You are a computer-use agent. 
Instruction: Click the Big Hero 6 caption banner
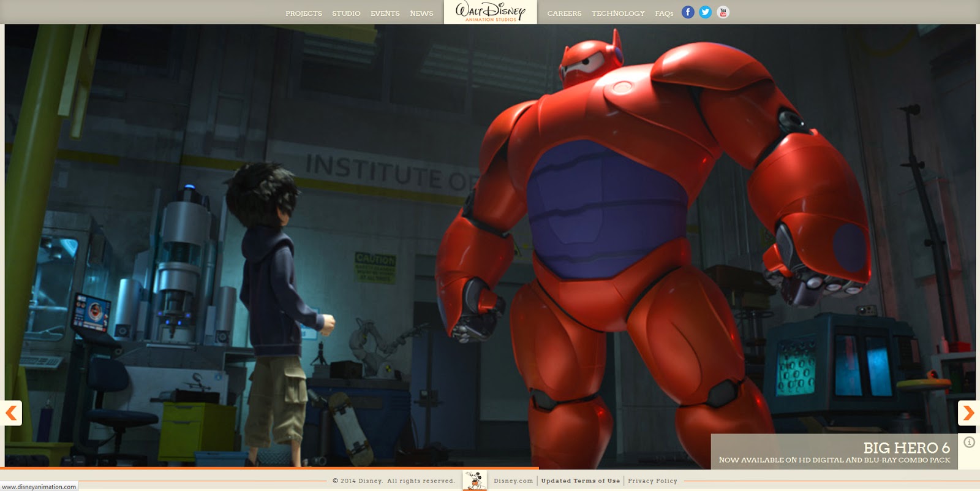click(x=834, y=452)
